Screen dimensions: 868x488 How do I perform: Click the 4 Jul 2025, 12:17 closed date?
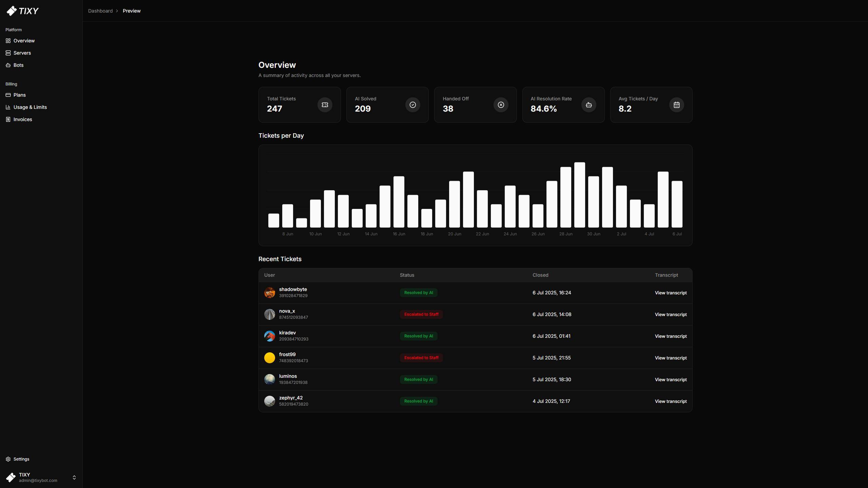pos(551,401)
